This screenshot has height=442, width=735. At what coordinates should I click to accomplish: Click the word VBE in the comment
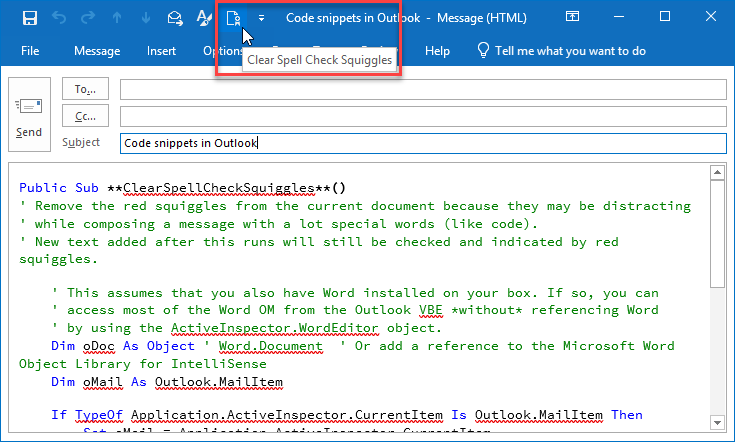click(430, 310)
